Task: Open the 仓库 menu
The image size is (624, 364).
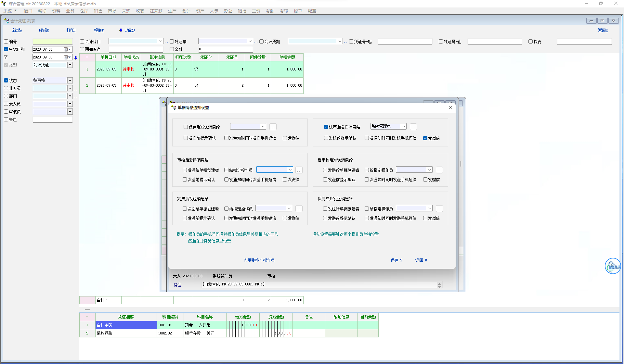Action: (84, 11)
